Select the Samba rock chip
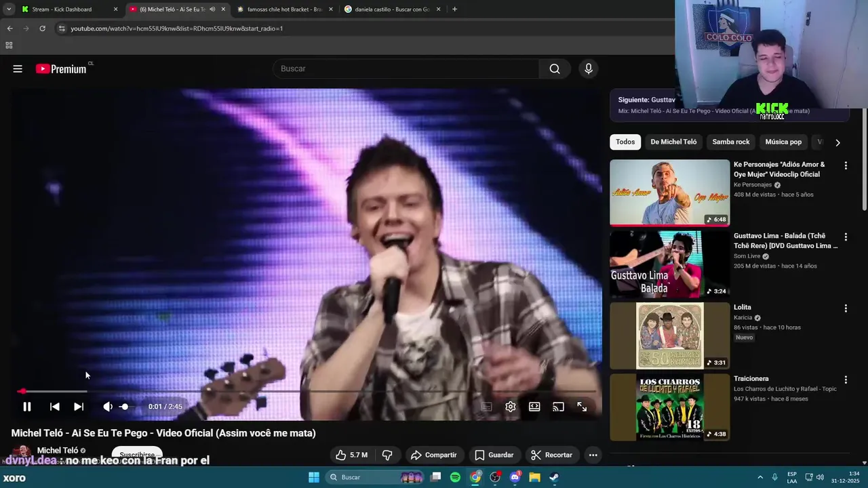 (731, 142)
